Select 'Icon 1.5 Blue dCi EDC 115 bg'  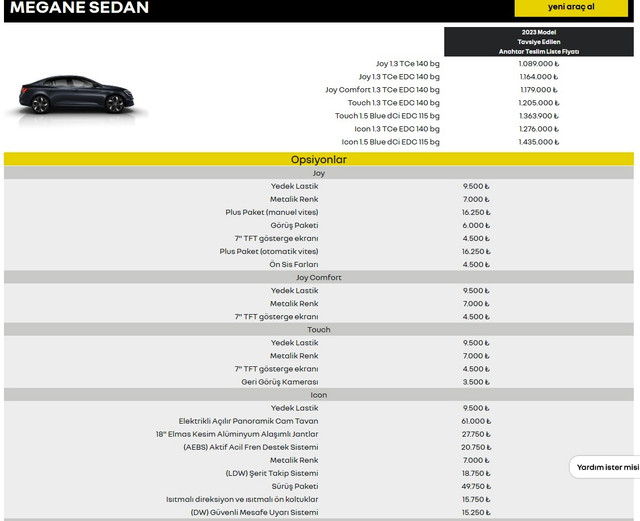391,142
